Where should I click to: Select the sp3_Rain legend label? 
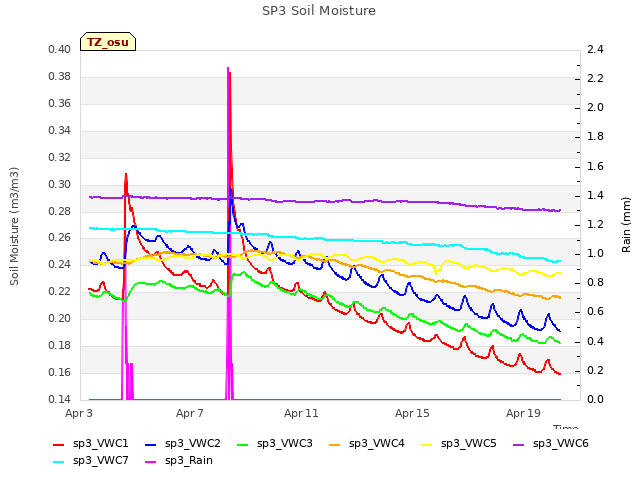click(189, 461)
